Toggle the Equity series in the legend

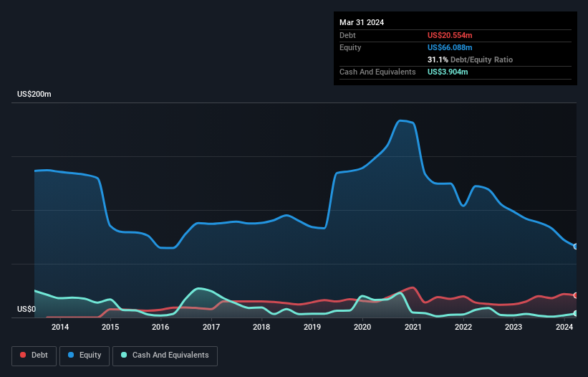(x=85, y=355)
